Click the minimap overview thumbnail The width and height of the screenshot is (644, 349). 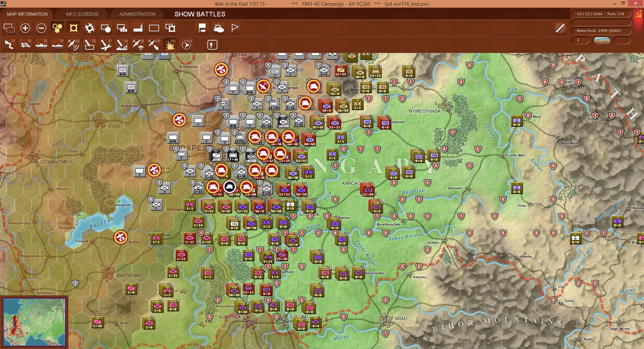point(34,322)
